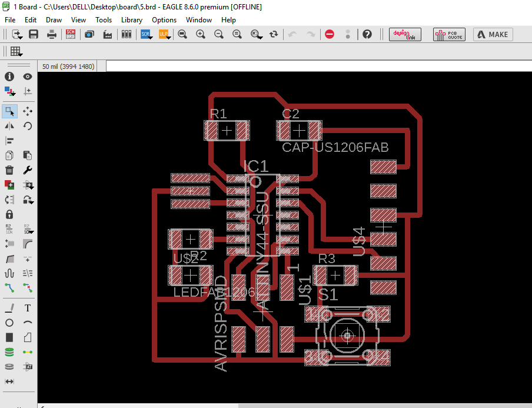This screenshot has width=532, height=408.
Task: Switch to schematic with SCH/BRD icon
Action: pos(71,34)
